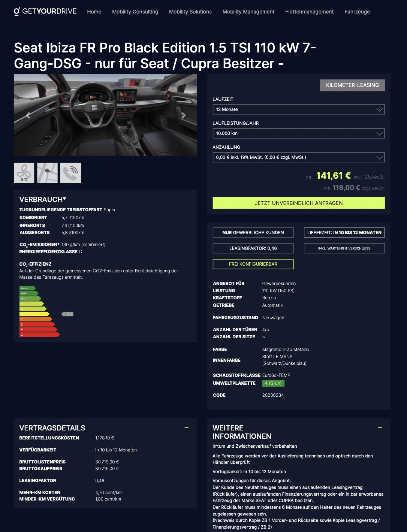This screenshot has width=407, height=532.
Task: Open Mobility Solutions menu
Action: coord(190,12)
